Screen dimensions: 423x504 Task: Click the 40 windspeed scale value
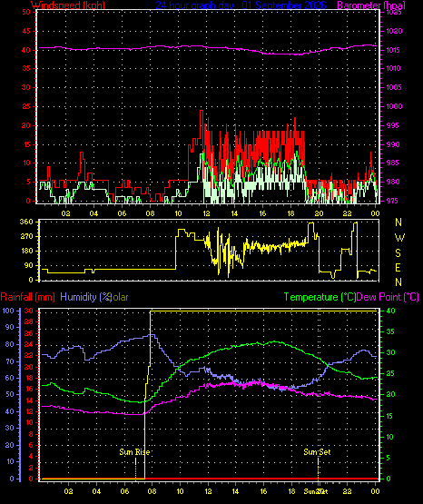coord(26,50)
